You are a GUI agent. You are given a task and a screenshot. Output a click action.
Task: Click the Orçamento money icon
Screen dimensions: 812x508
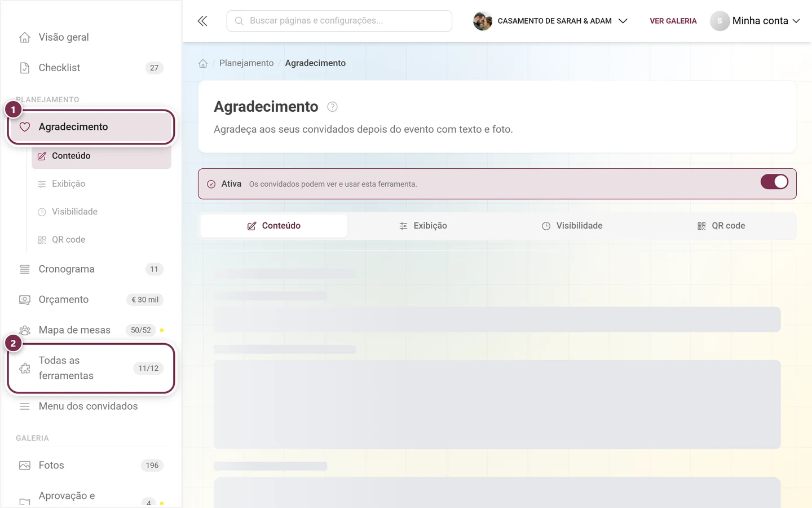(25, 300)
